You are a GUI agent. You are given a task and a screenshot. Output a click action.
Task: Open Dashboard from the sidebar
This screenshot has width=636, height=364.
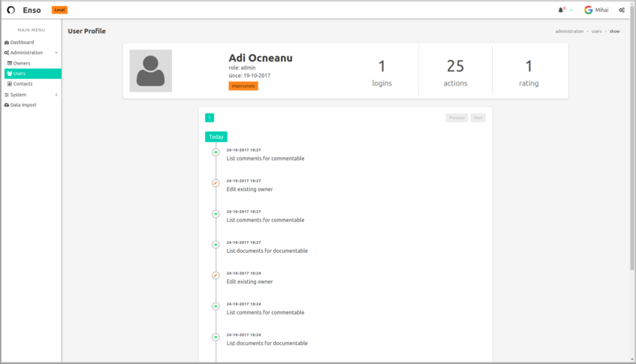coord(22,42)
